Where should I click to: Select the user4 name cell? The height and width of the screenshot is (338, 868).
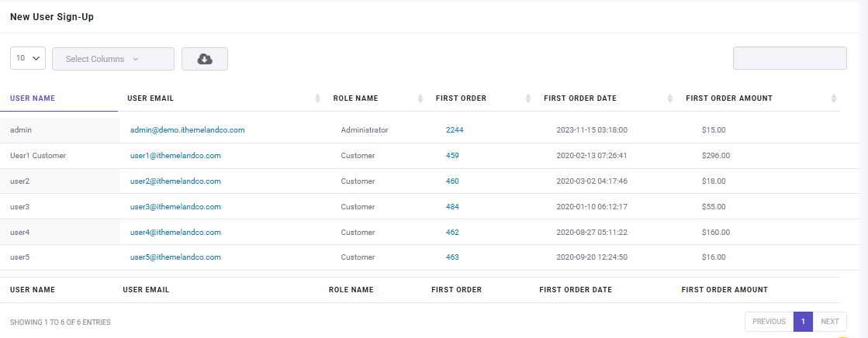60,232
